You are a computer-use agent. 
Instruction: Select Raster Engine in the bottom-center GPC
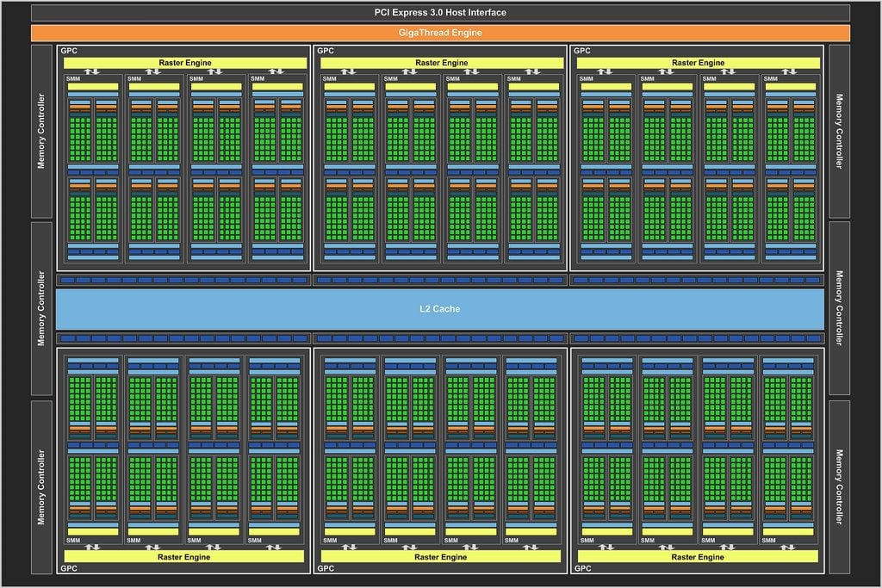click(441, 557)
